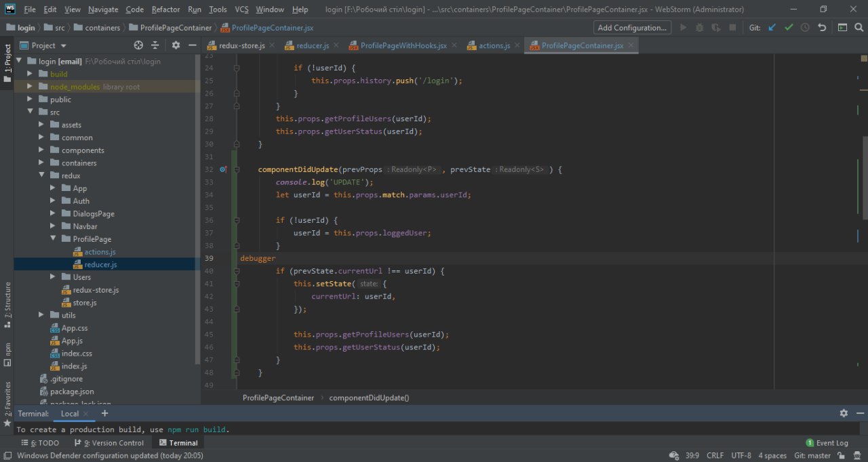Click the Git Update Project arrow icon

[x=772, y=28]
